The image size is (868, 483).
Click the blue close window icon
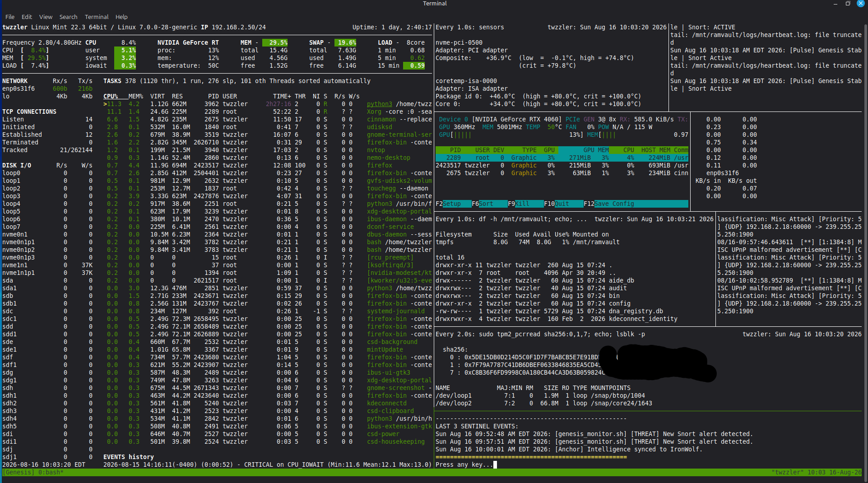pyautogui.click(x=861, y=3)
